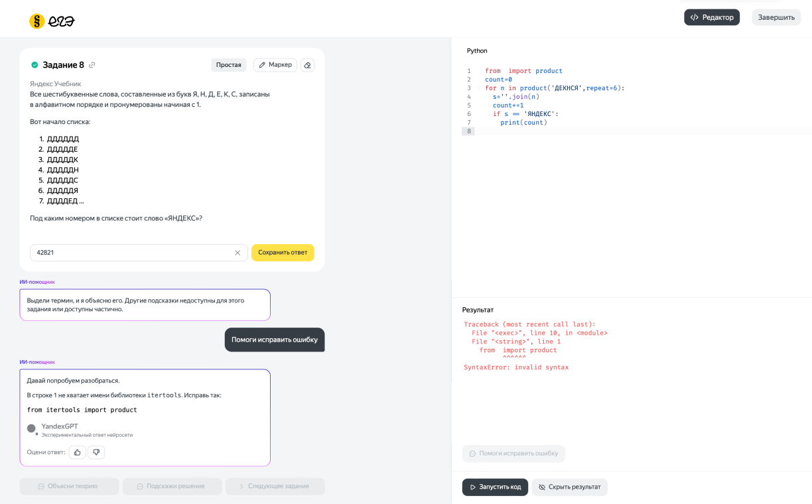Click the Экспериментальный ответ нейросети note
The width and height of the screenshot is (812, 504).
coord(87,435)
